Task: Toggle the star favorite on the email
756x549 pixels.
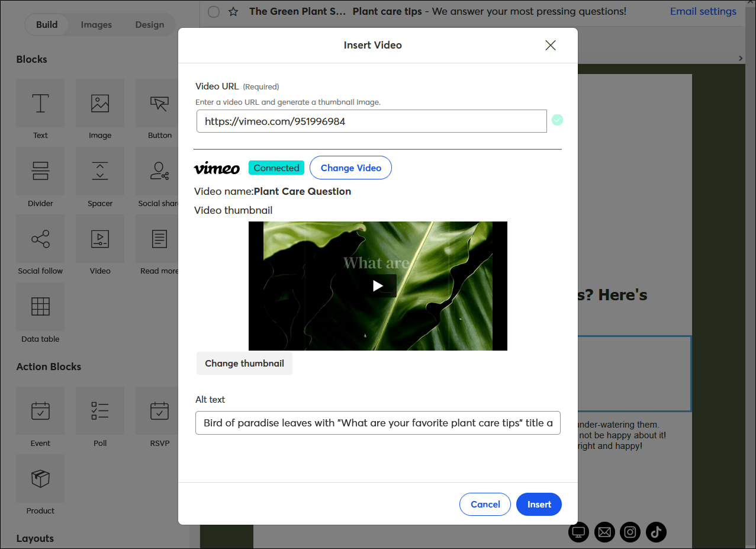Action: click(233, 11)
